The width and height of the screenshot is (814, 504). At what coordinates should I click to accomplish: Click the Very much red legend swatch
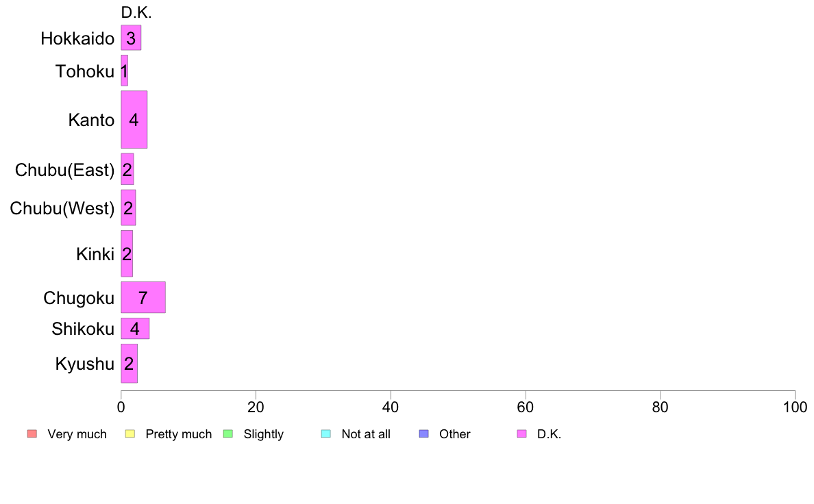click(x=32, y=434)
